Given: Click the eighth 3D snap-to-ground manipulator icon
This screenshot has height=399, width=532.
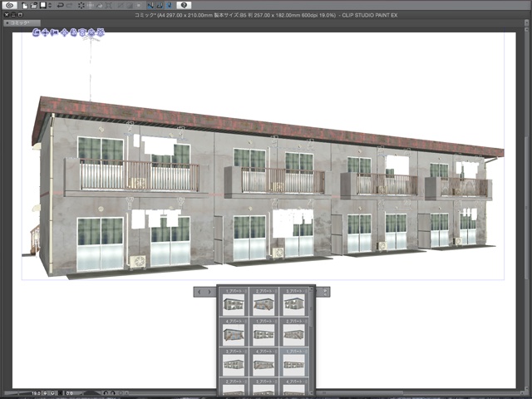Looking at the screenshot, I should click(x=100, y=33).
